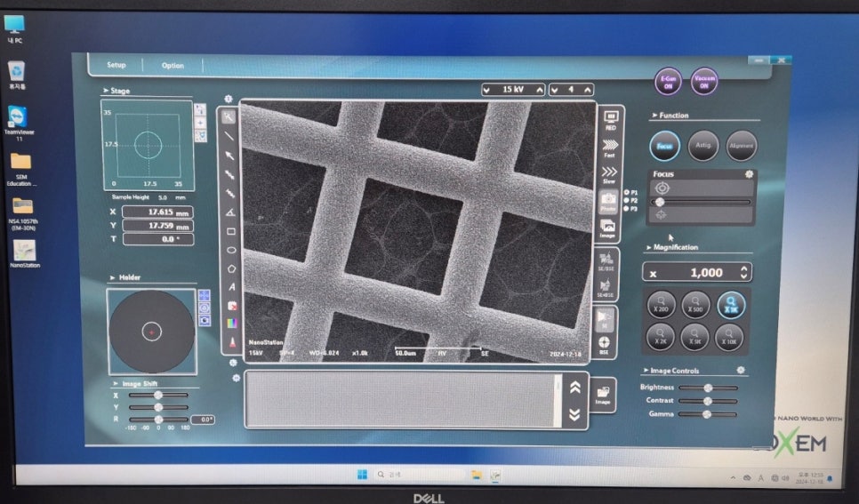Click the plus icon beside stage map
Image resolution: width=859 pixels, height=504 pixels.
(200, 123)
